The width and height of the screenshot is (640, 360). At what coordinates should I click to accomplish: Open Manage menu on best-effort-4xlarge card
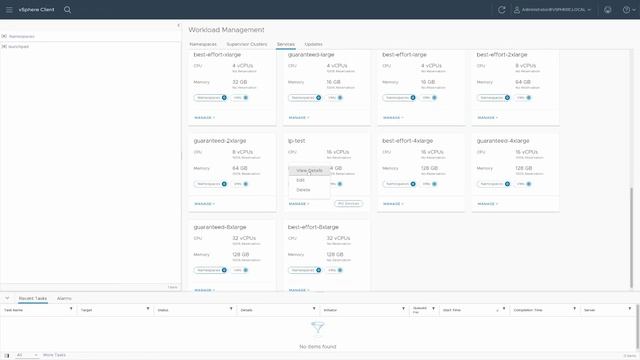pos(393,204)
